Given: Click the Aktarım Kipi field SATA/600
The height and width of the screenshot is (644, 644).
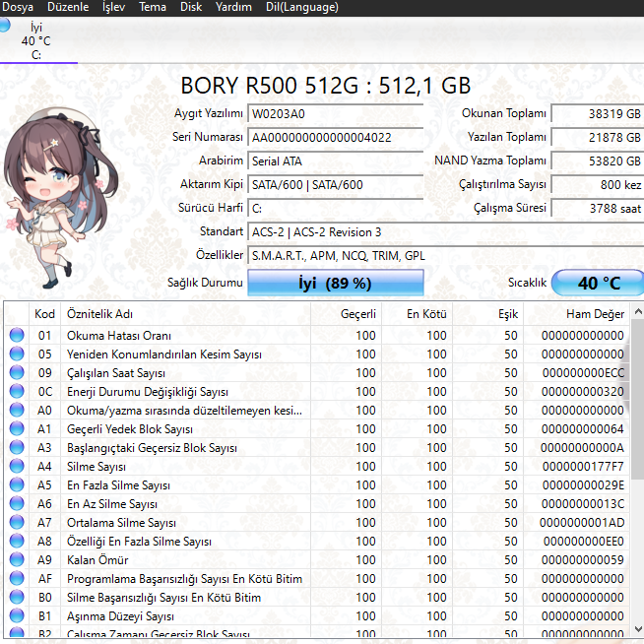Looking at the screenshot, I should [335, 184].
